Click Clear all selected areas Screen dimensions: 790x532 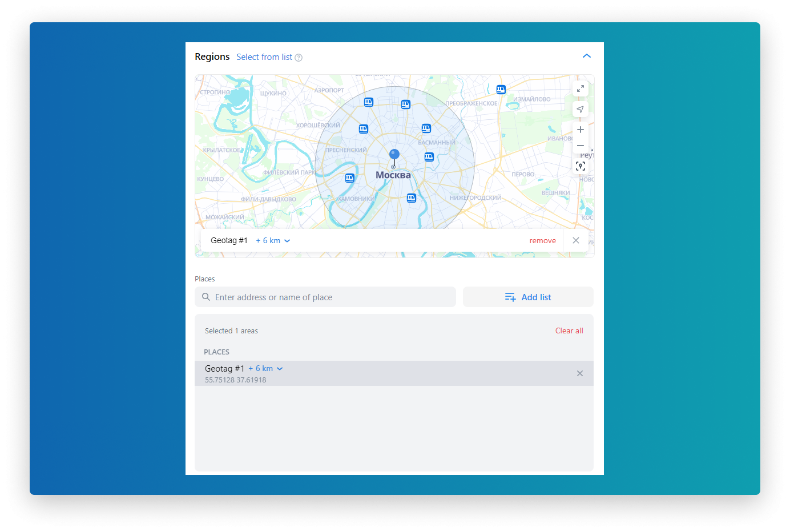569,331
